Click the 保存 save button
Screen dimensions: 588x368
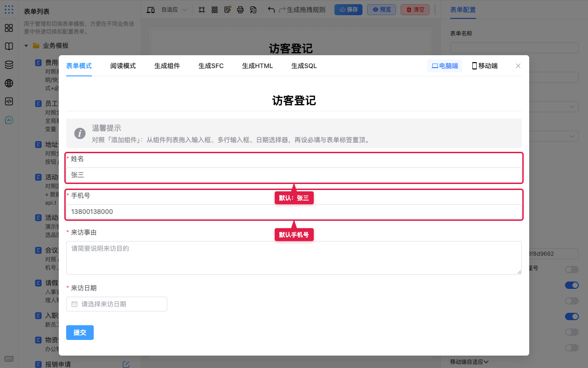tap(348, 10)
